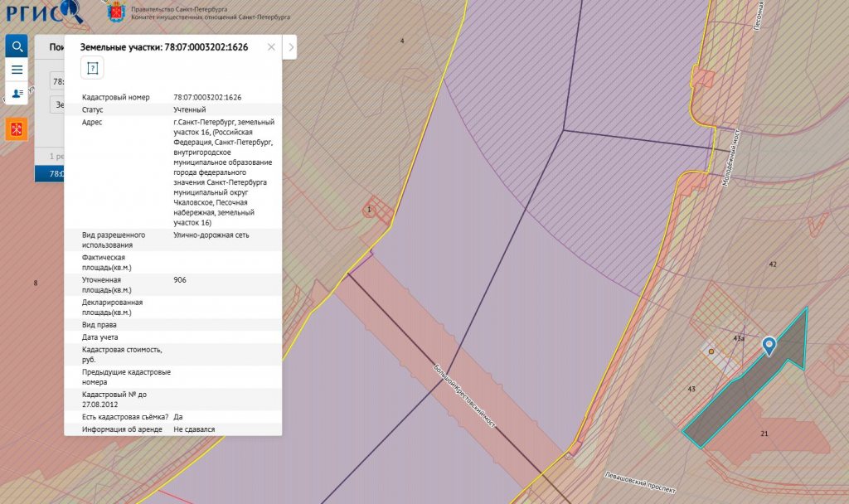849x504 pixels.
Task: Click the user profile icon in the sidebar
Action: (x=17, y=94)
